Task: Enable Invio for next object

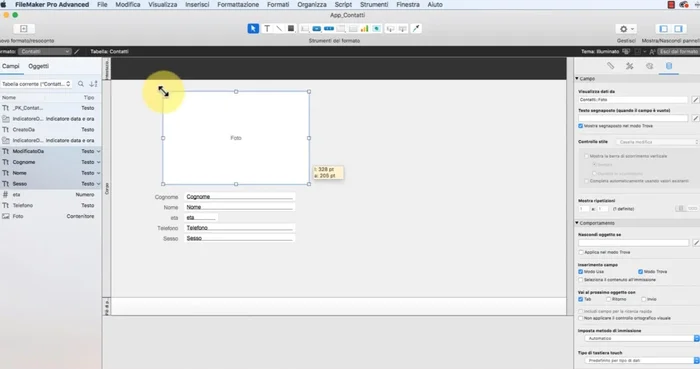Action: [x=643, y=299]
